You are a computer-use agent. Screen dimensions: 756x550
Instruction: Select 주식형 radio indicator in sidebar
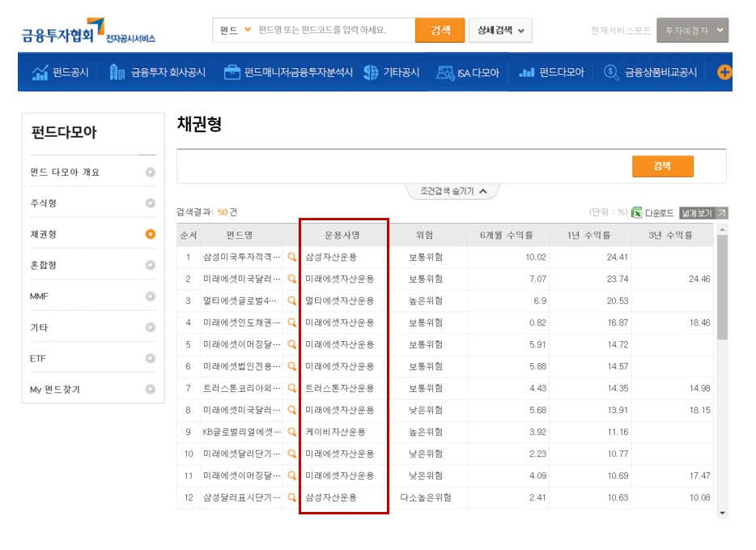(151, 203)
